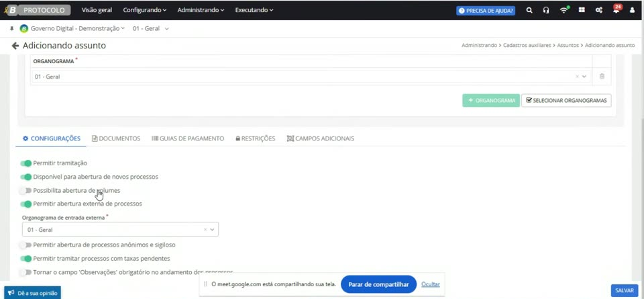Click the wifi connection status icon
Screen dimensions: 644x299
coord(564,10)
